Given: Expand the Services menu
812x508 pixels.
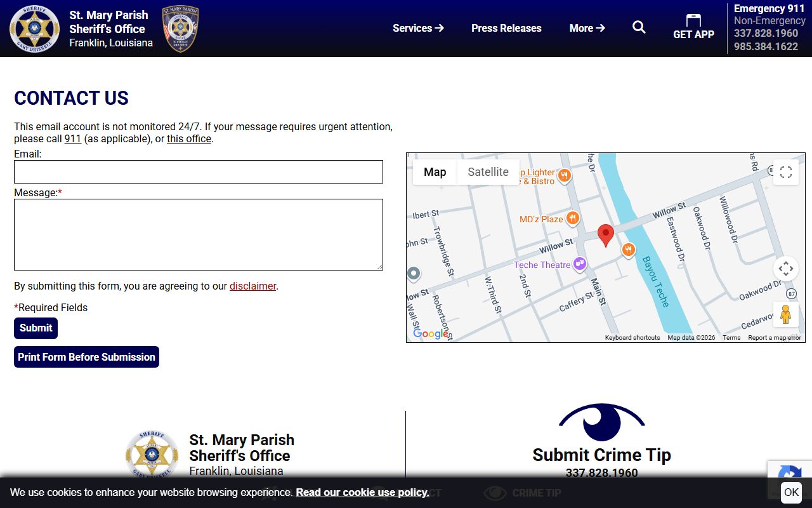Looking at the screenshot, I should pos(418,28).
